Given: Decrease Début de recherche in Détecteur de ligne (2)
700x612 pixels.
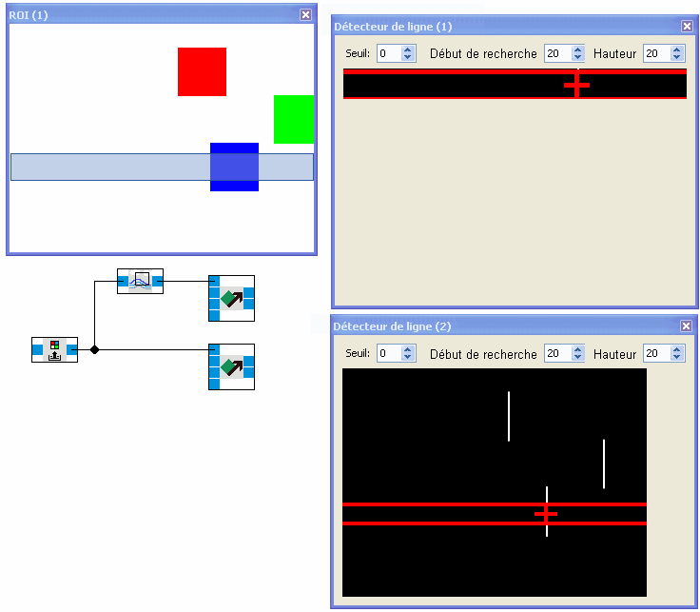Looking at the screenshot, I should [x=577, y=358].
